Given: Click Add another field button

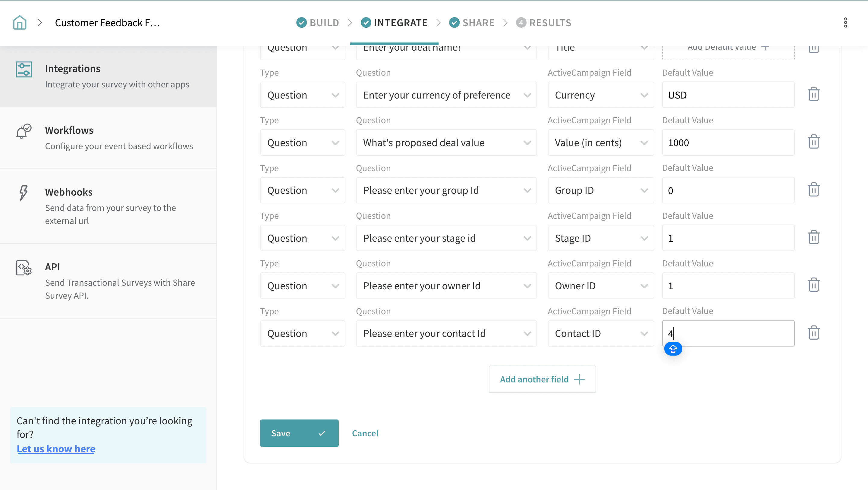Looking at the screenshot, I should [x=542, y=379].
